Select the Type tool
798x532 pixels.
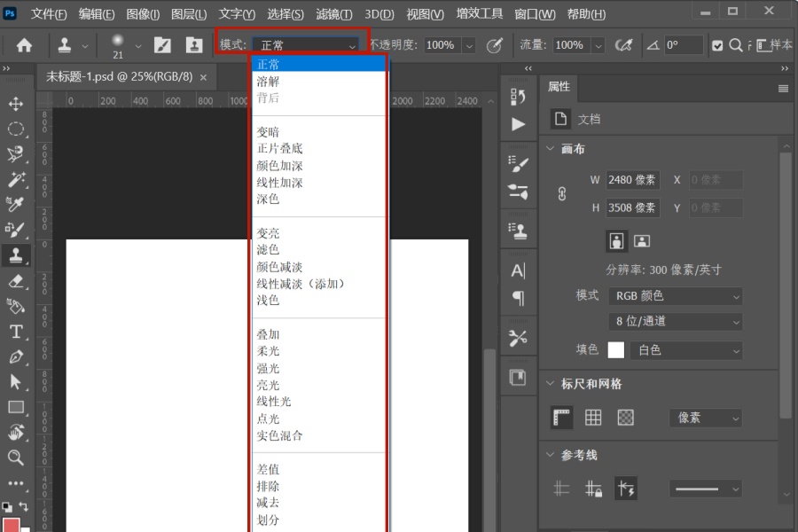click(x=16, y=332)
